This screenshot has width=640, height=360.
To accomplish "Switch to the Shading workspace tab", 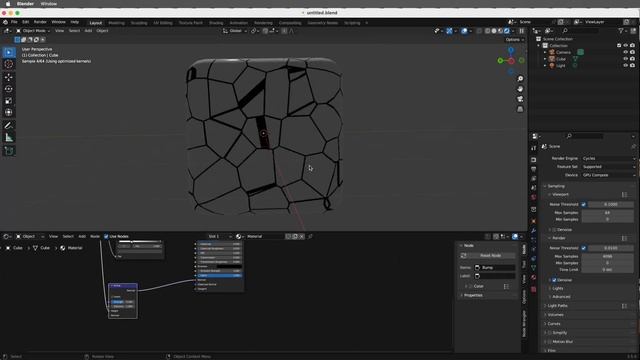I will [216, 23].
